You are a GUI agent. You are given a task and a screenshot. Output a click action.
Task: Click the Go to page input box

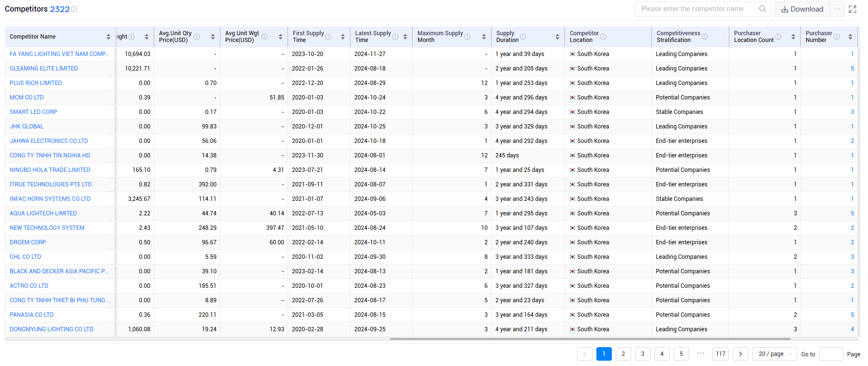[831, 354]
